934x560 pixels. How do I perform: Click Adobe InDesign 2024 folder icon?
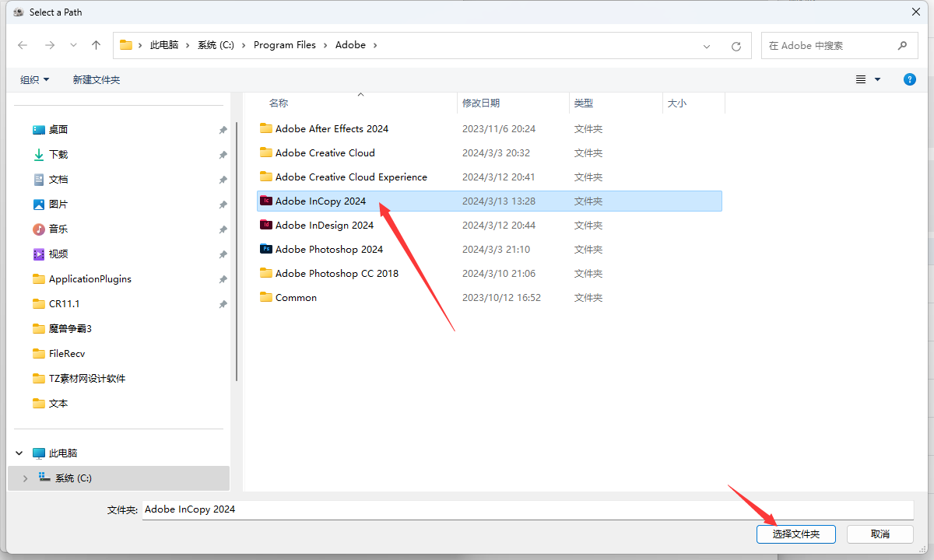point(266,225)
